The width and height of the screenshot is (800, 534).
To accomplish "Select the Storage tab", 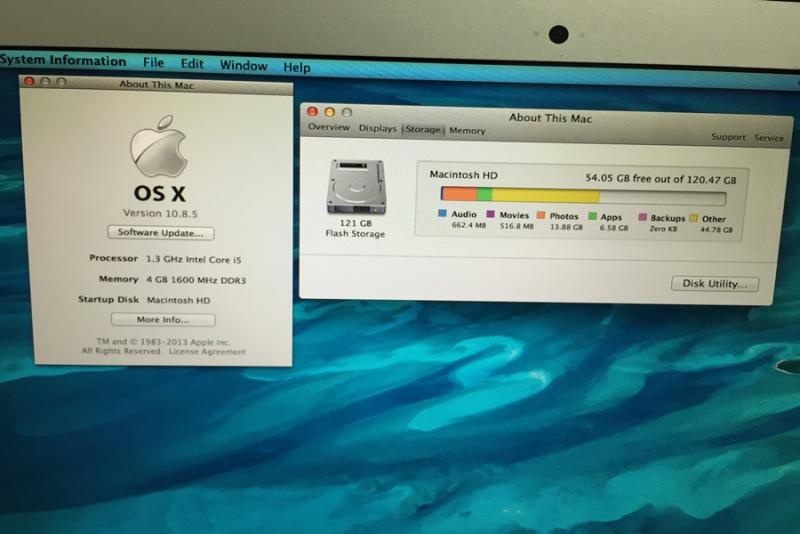I will click(x=423, y=130).
